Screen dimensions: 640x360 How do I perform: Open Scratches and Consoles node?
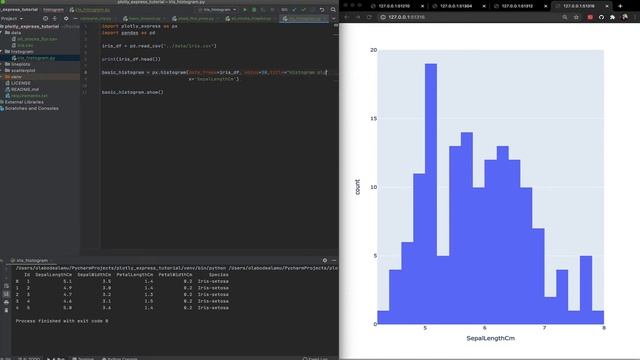point(31,108)
